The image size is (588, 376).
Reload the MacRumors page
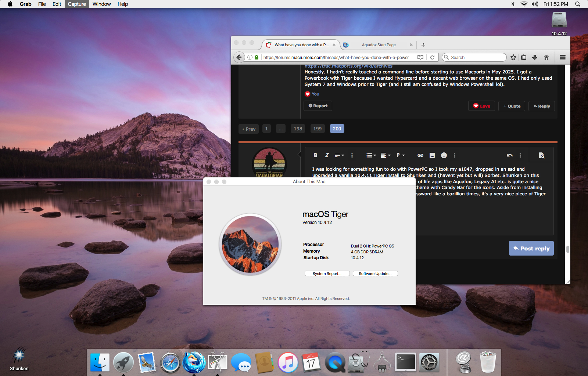pyautogui.click(x=433, y=57)
